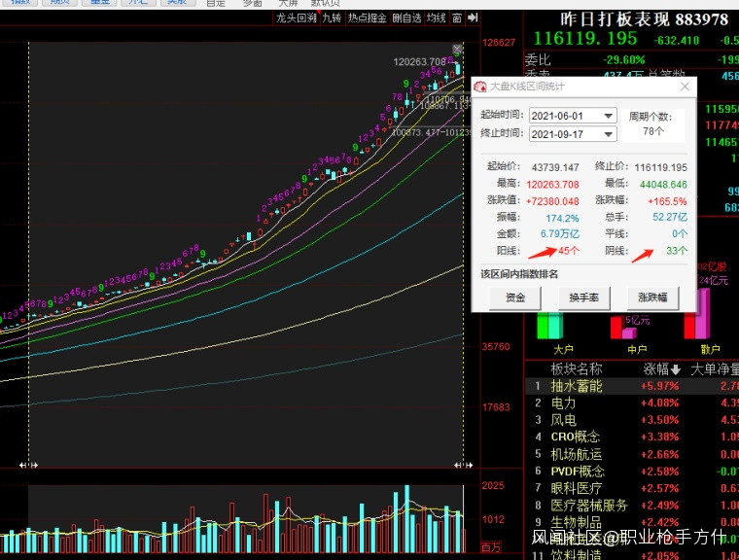Open the 终止时间 date dropdown arrow
This screenshot has width=739, height=560.
coord(609,134)
